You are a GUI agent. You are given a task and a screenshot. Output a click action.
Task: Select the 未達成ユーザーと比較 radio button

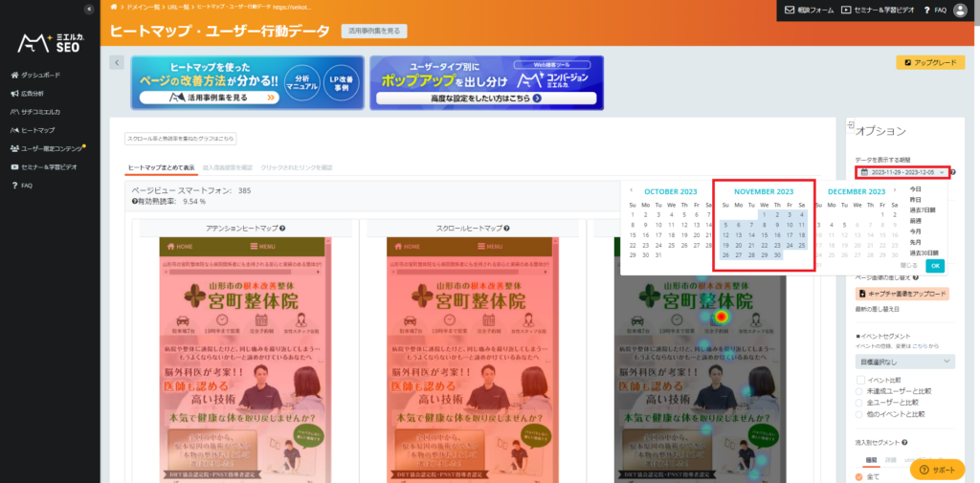[x=860, y=391]
